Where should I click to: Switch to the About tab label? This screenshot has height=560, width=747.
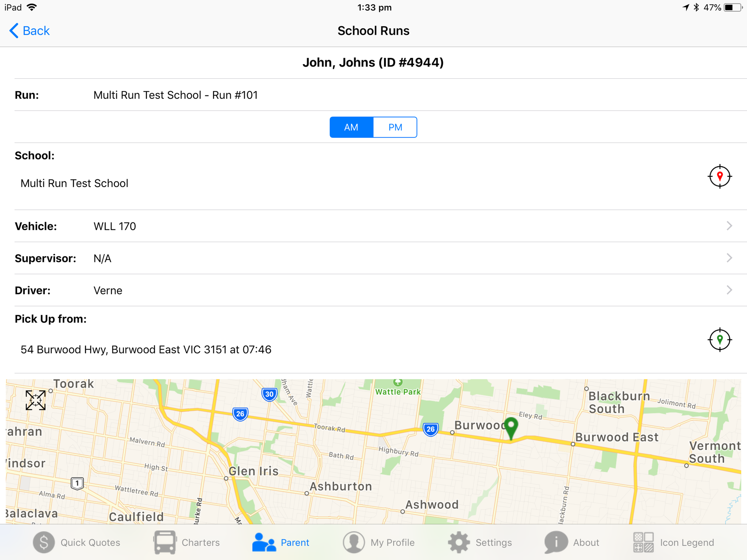pos(586,542)
